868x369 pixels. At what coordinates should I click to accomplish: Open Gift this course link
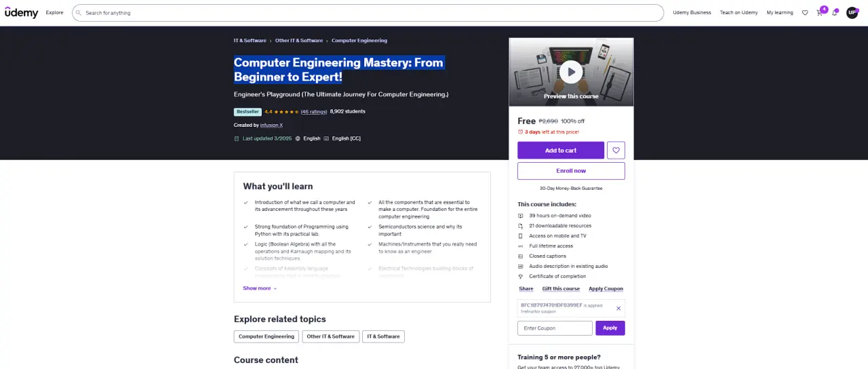[x=561, y=289]
